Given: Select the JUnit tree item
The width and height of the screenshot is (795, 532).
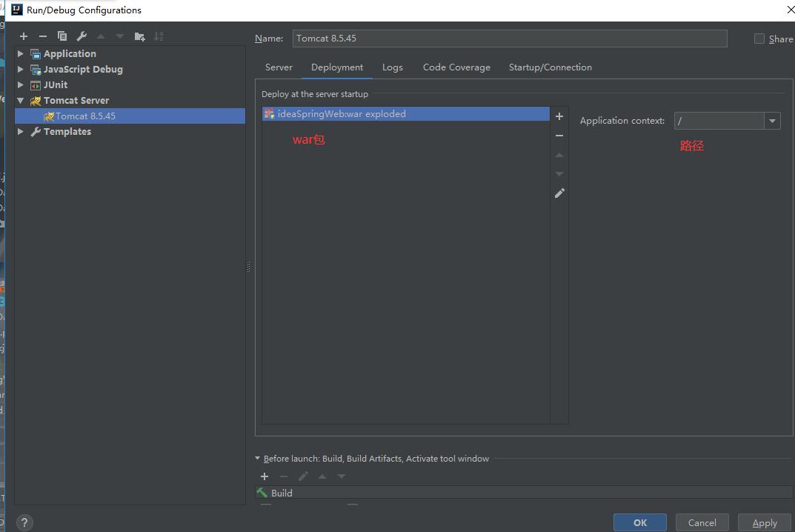Looking at the screenshot, I should pyautogui.click(x=56, y=84).
